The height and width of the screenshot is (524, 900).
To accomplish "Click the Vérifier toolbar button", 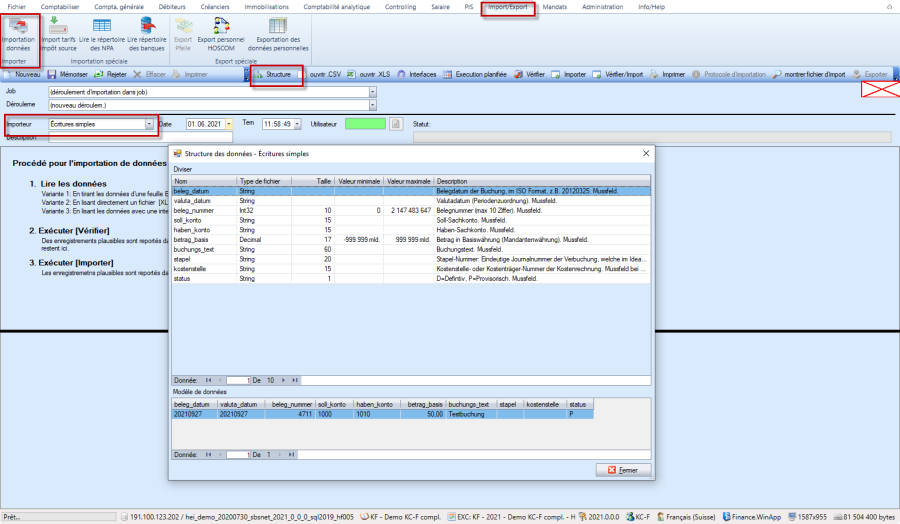I will coord(530,74).
